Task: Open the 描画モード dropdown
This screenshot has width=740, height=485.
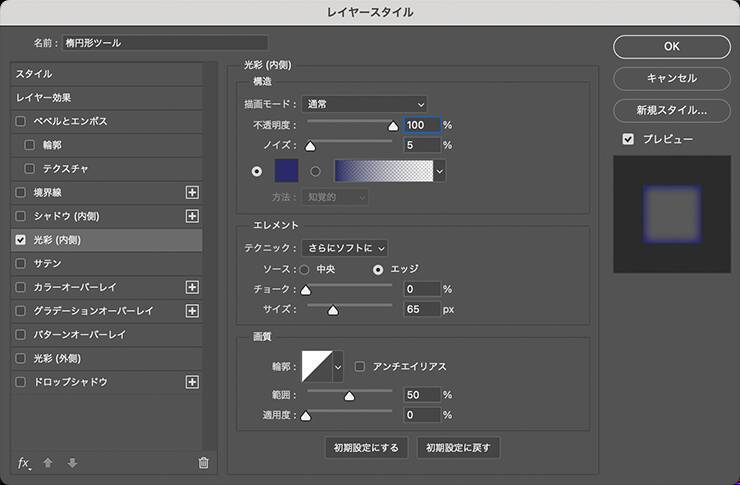Action: pos(364,103)
